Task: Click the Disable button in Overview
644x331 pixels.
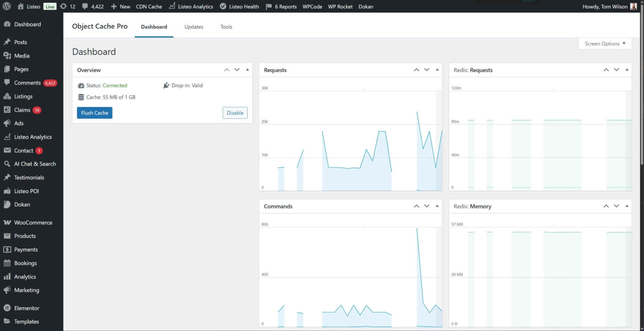Action: pos(235,113)
